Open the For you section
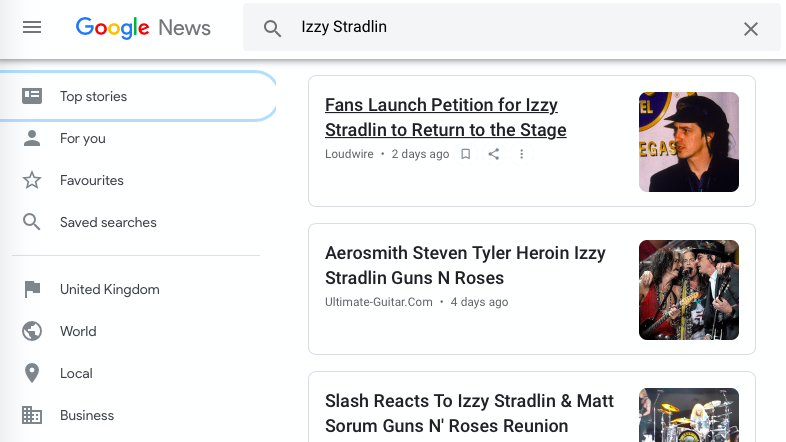This screenshot has width=786, height=442. pyautogui.click(x=82, y=139)
